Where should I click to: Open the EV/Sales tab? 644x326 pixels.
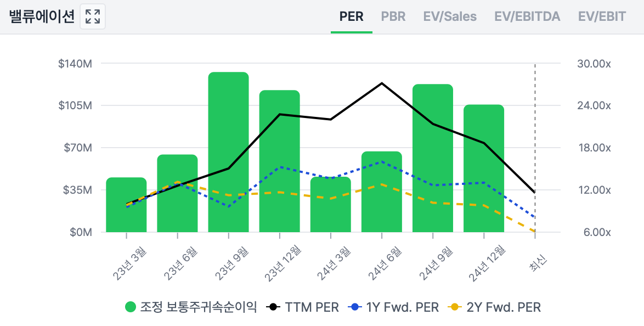point(450,16)
